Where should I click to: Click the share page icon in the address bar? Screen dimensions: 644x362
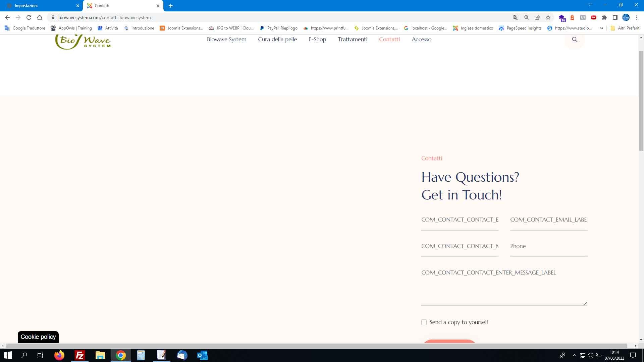tap(537, 17)
